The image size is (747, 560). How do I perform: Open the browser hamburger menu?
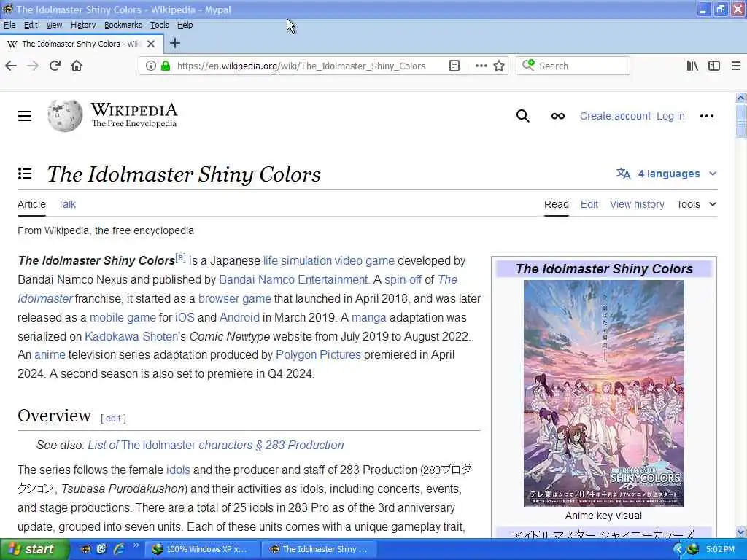(735, 66)
